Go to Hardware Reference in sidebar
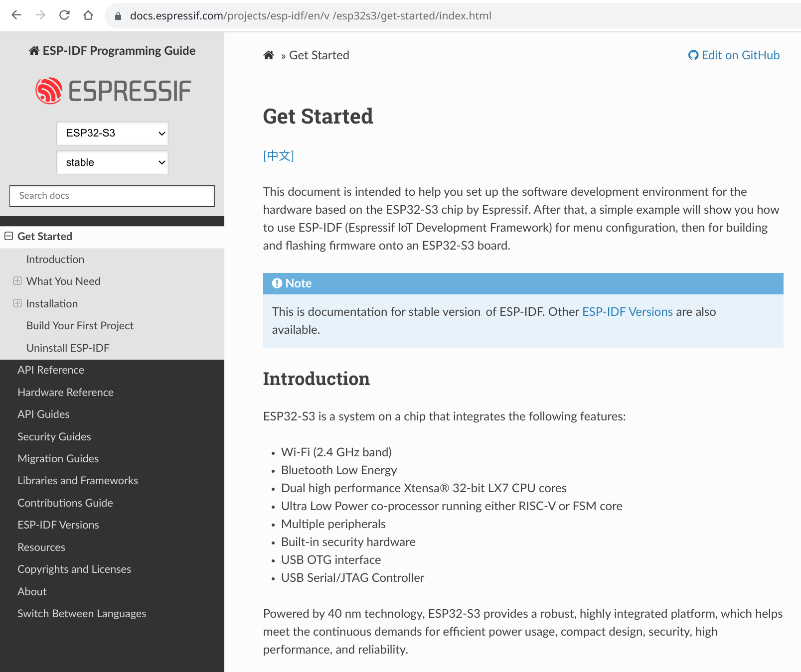 [65, 393]
